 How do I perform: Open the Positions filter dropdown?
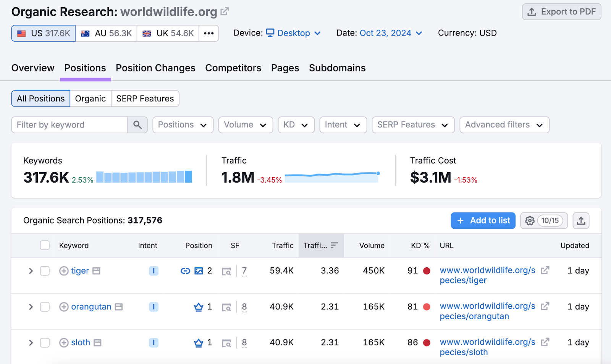[183, 125]
